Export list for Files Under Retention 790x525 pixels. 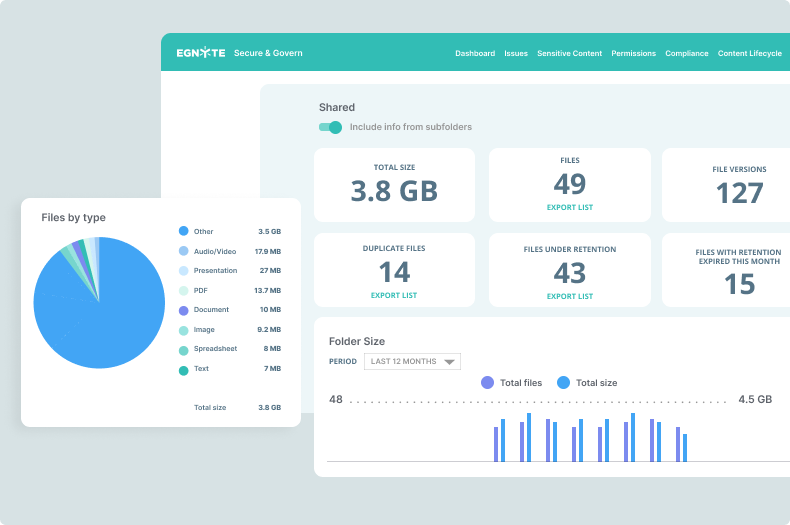[x=570, y=296]
